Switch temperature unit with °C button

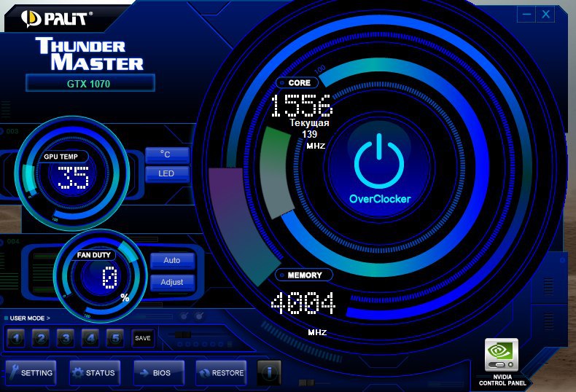(168, 154)
